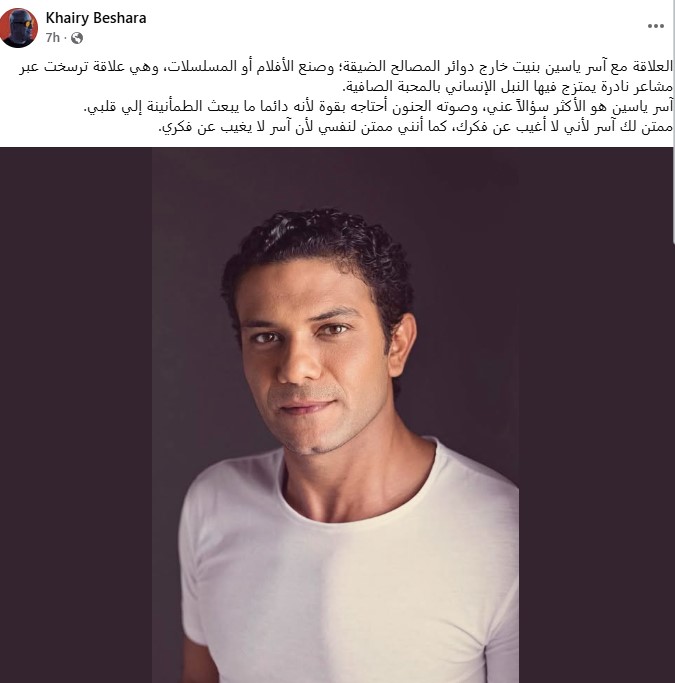Click the globe public audience icon
675x683 pixels.
coord(77,38)
